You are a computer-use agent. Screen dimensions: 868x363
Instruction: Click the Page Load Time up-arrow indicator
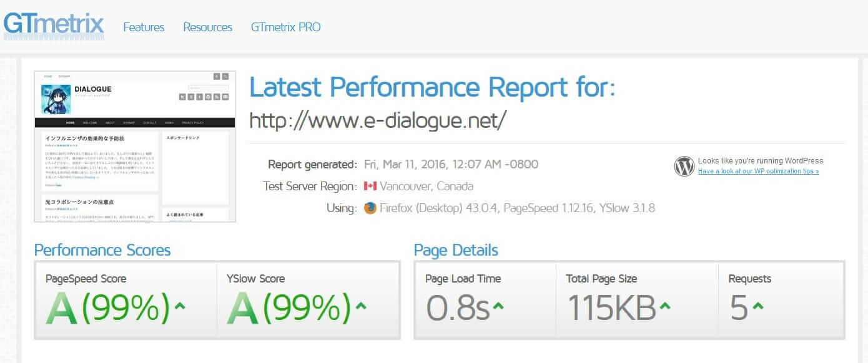[498, 306]
